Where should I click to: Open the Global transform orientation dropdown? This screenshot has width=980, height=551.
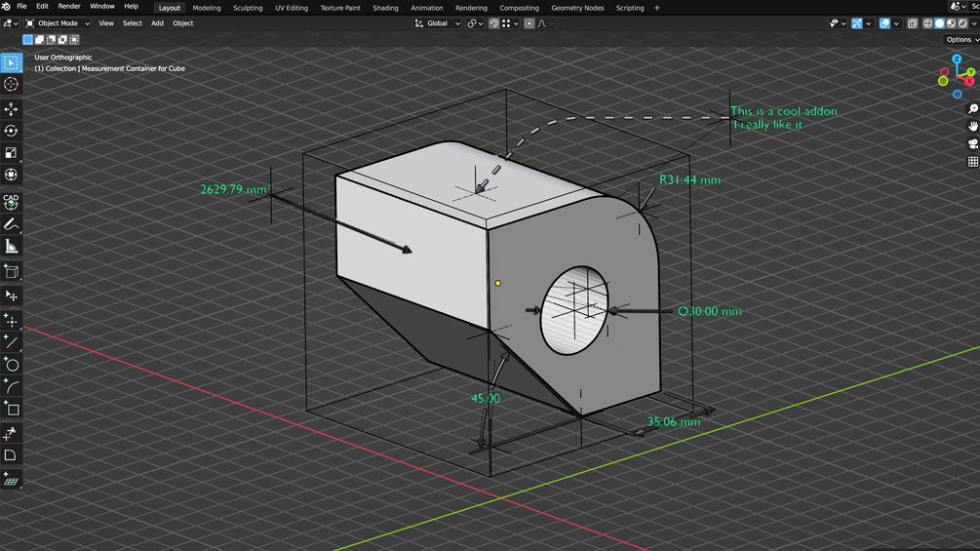pyautogui.click(x=438, y=23)
